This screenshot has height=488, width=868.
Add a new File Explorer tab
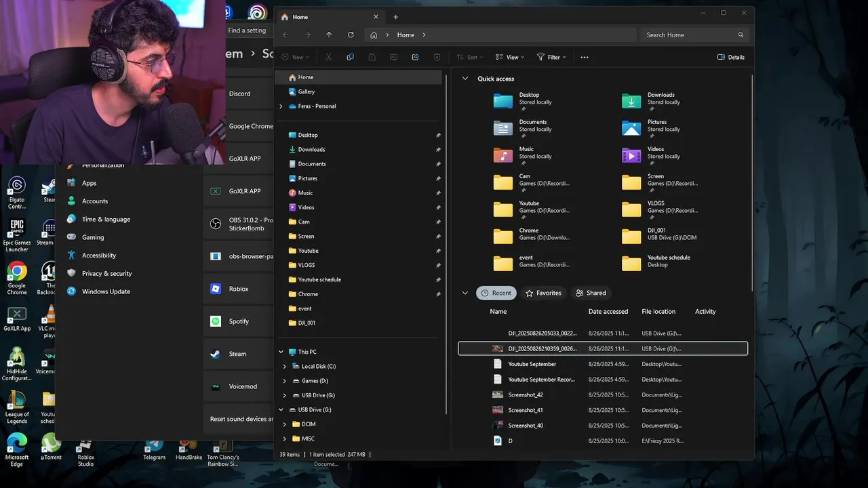[396, 17]
